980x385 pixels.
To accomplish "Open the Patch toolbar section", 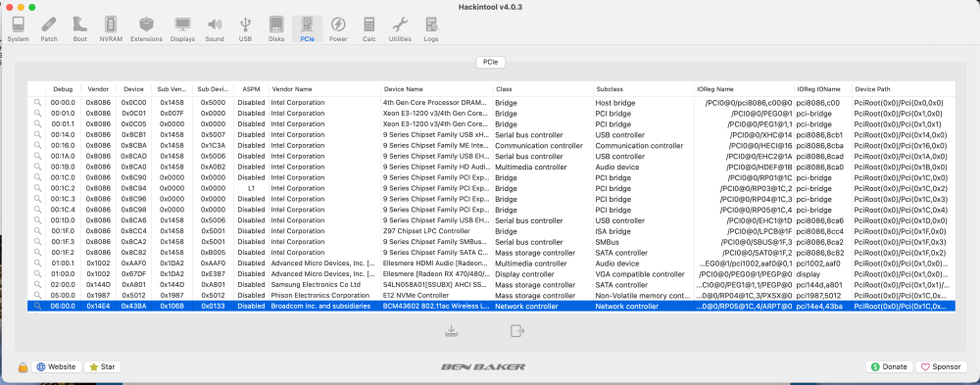I will click(49, 29).
